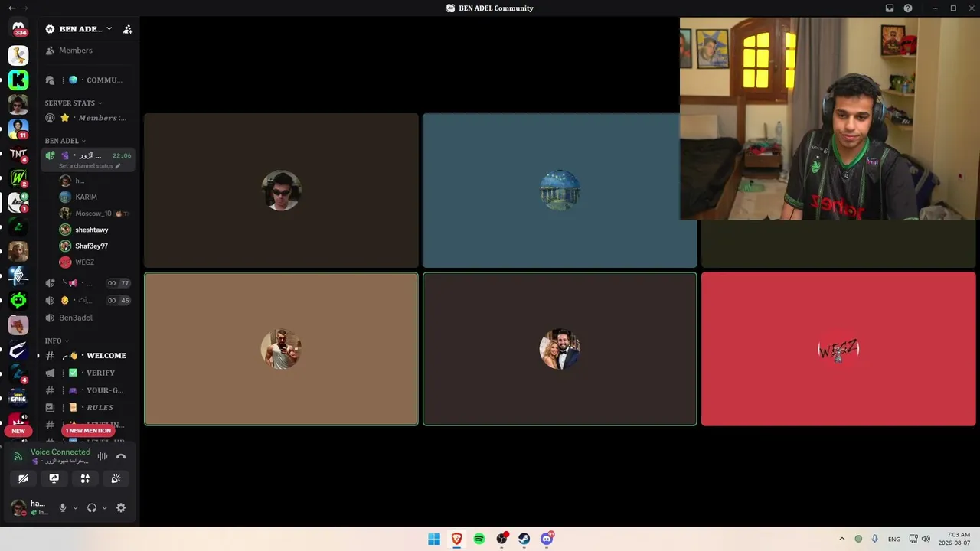Image resolution: width=980 pixels, height=551 pixels.
Task: Join the Ben3adel voice channel
Action: [x=87, y=318]
